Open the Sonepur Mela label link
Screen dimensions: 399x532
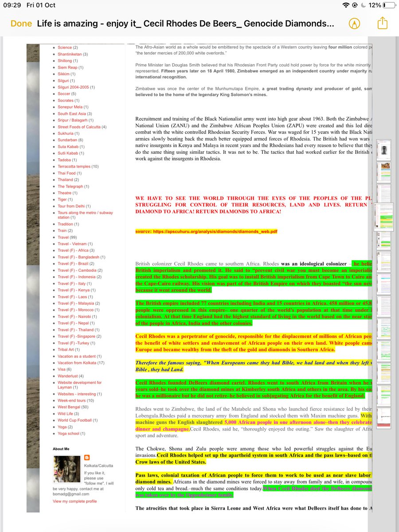[x=70, y=107]
